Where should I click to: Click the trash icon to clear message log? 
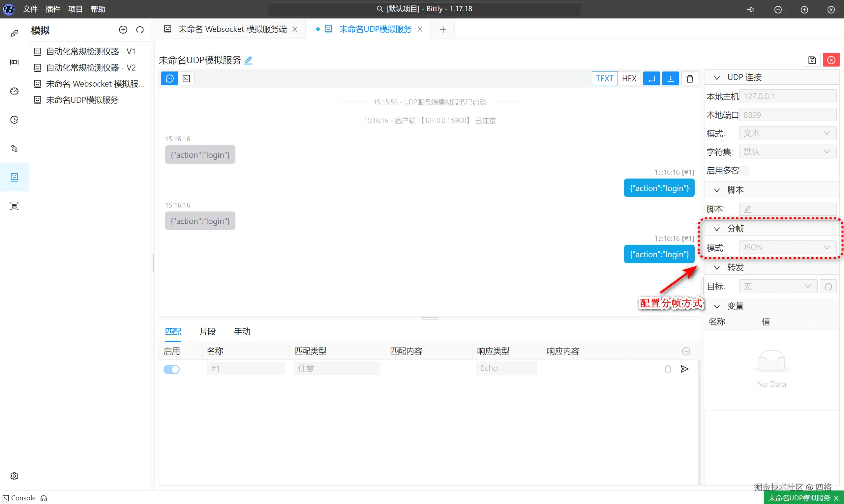690,79
